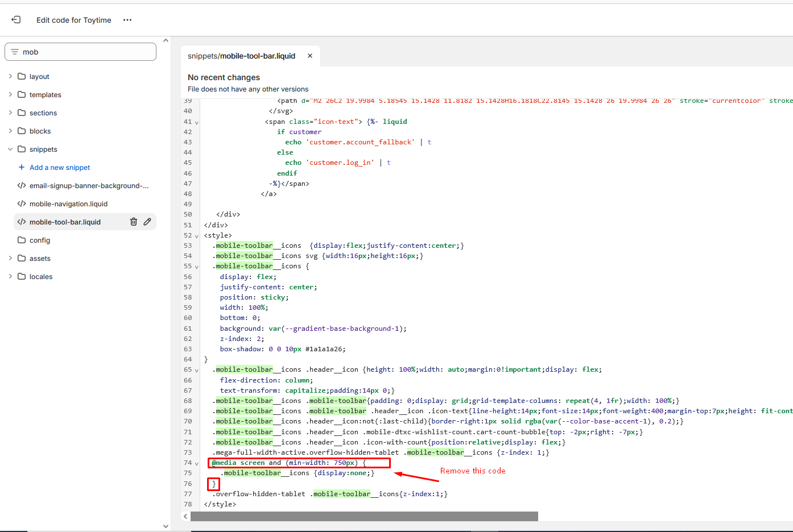Click the layout folder icon
Viewport: 793px width, 532px height.
pos(22,76)
